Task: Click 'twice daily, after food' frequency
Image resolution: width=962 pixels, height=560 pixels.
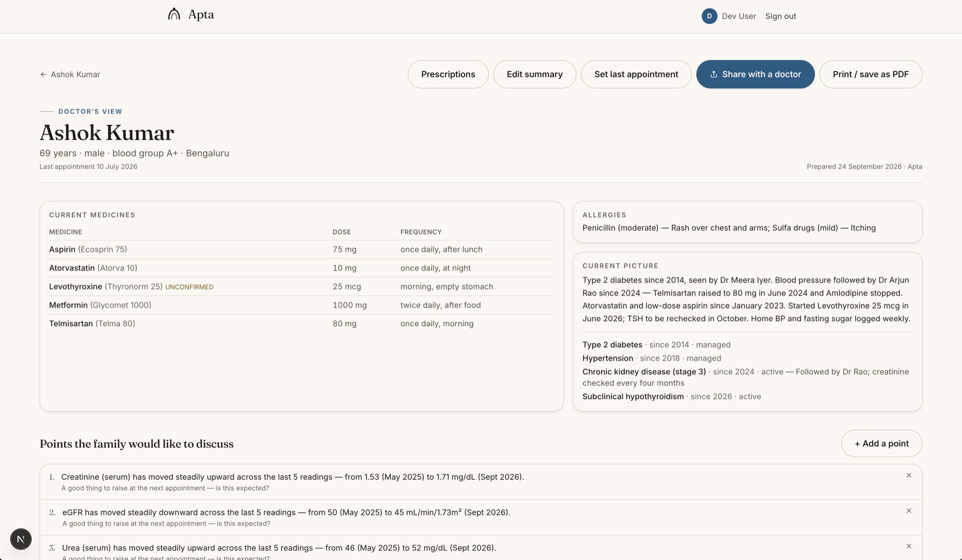Action: [x=441, y=305]
